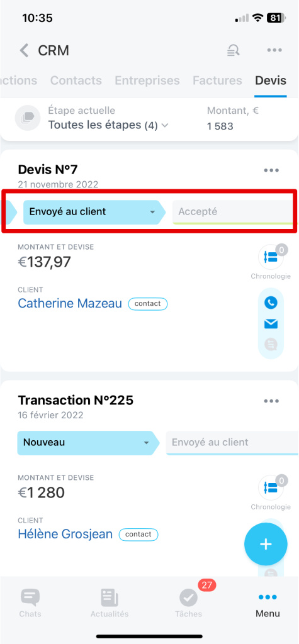The width and height of the screenshot is (299, 644).
Task: Open Actualités in bottom navigation
Action: pos(110,603)
